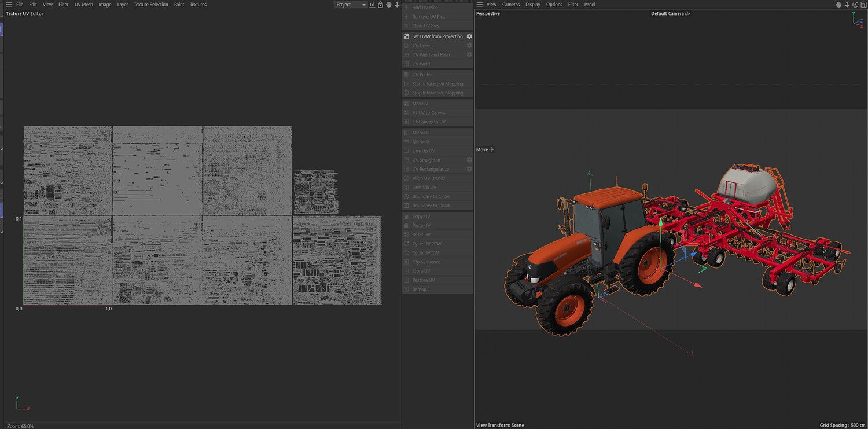This screenshot has height=429, width=868.
Task: Click the histogram icon beside Project dropdown
Action: (x=373, y=5)
